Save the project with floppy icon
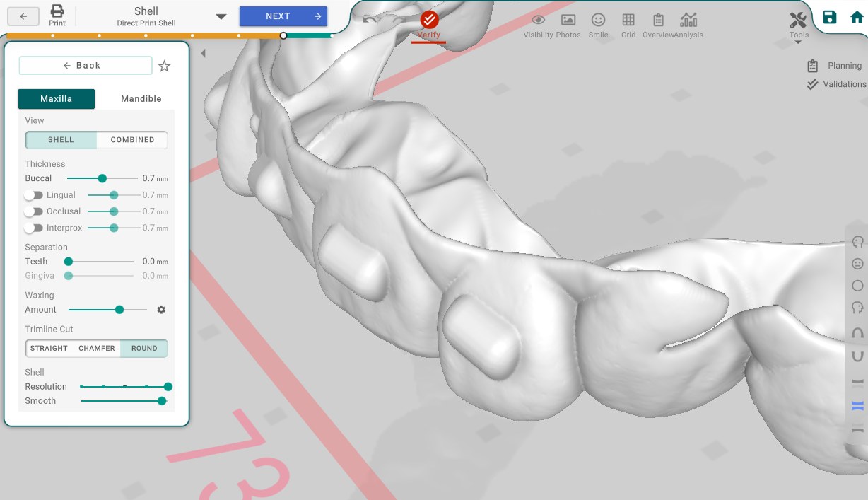This screenshot has height=500, width=868. point(830,18)
